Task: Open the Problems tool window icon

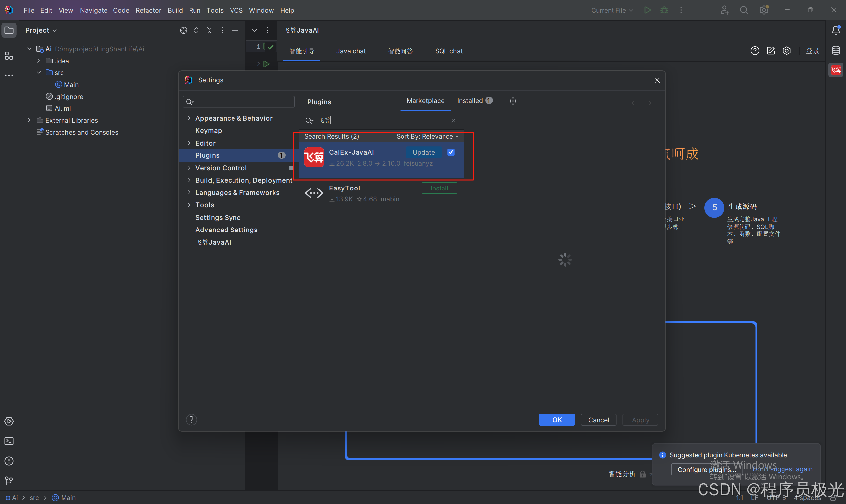Action: (9, 461)
